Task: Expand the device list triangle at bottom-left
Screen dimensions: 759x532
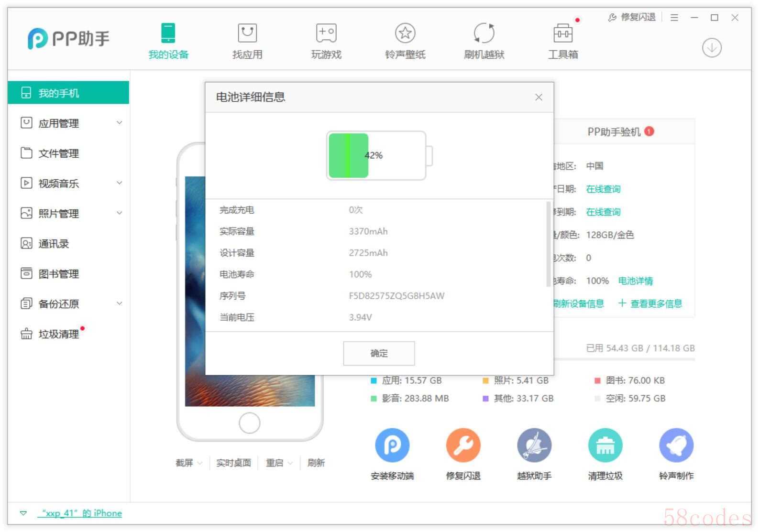Action: tap(23, 513)
